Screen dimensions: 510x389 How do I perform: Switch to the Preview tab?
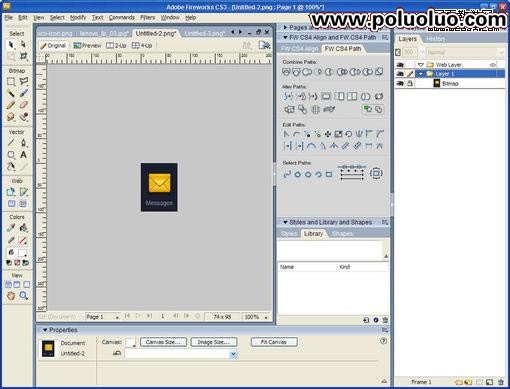87,46
